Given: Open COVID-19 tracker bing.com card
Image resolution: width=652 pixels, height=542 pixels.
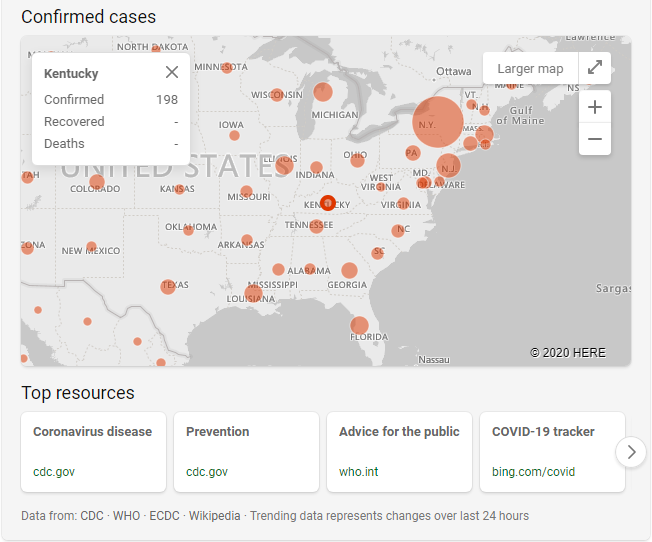Looking at the screenshot, I should pyautogui.click(x=552, y=452).
